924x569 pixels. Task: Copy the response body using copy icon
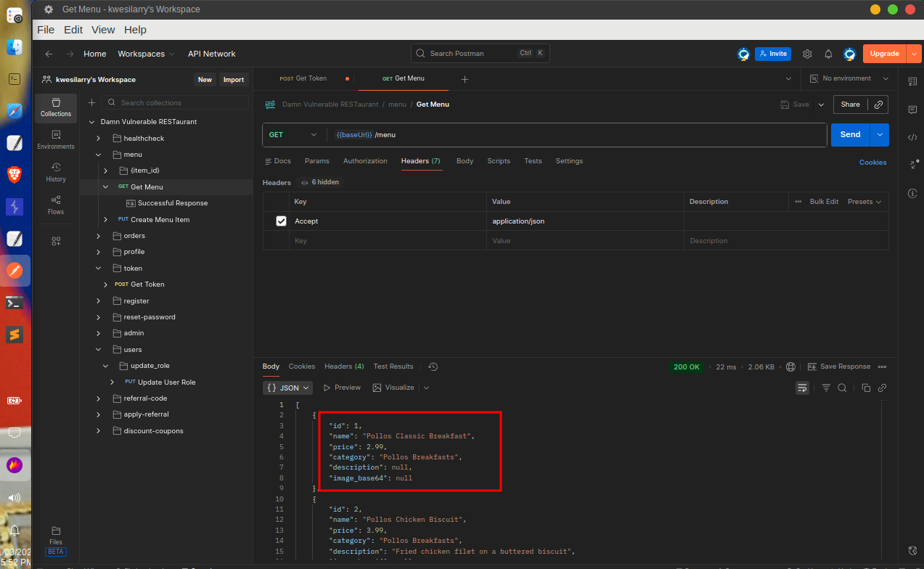866,388
